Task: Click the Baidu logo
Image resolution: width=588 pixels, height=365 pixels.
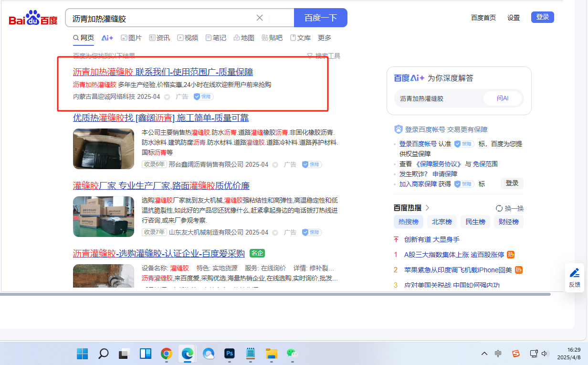Action: click(33, 19)
